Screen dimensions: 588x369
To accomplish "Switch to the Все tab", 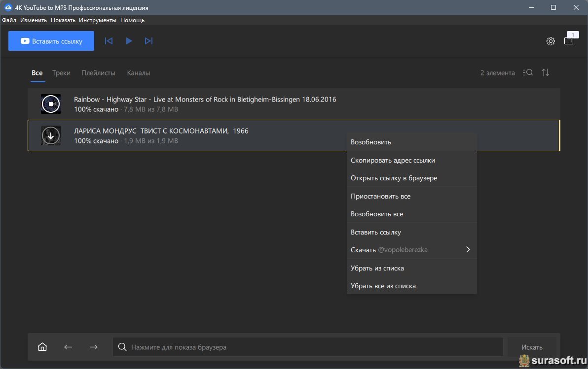I will click(37, 73).
